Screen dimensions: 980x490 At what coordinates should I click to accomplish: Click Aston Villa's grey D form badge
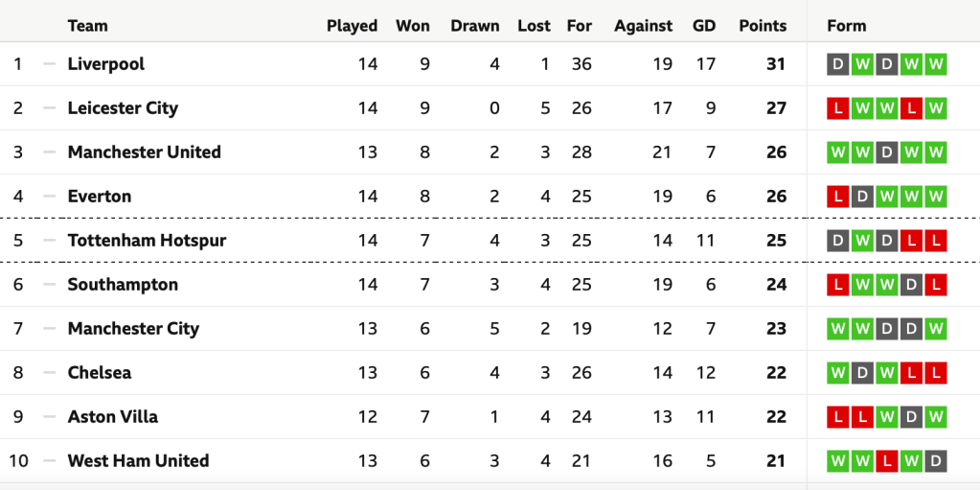click(912, 417)
